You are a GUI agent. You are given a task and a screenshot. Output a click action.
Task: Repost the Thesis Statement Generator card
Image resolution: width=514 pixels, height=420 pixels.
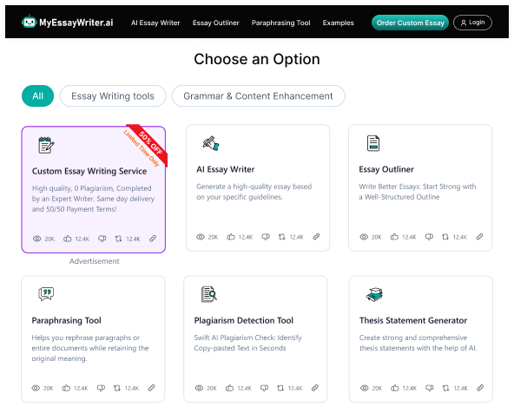coord(445,388)
